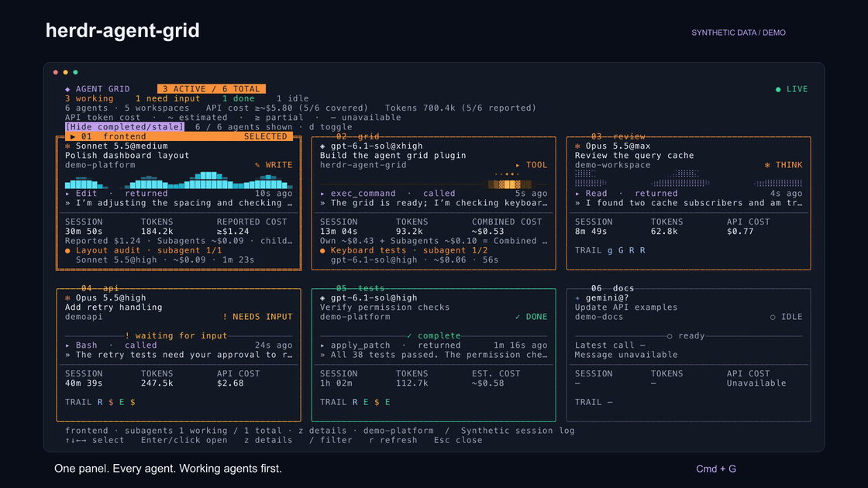Image resolution: width=868 pixels, height=488 pixels.
Task: Click the gpt-6.1-sol@high diamond icon in tests
Action: click(322, 298)
